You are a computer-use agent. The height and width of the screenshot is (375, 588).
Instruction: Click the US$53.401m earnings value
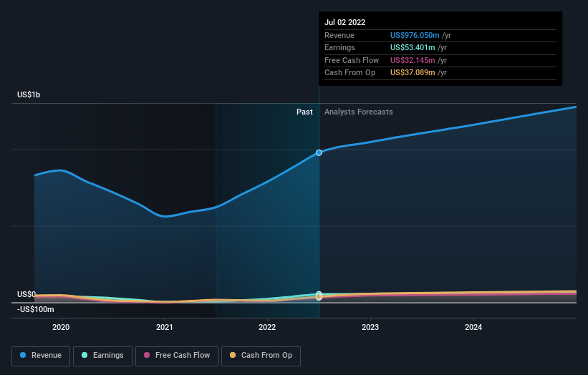[413, 47]
